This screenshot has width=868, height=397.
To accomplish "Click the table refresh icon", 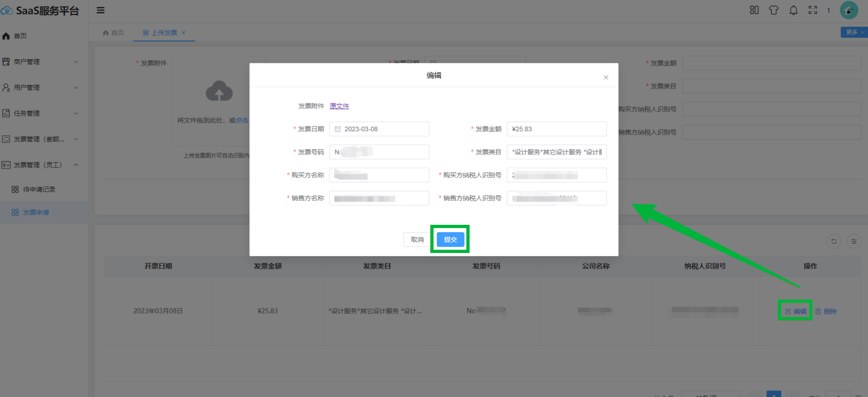I will [833, 241].
